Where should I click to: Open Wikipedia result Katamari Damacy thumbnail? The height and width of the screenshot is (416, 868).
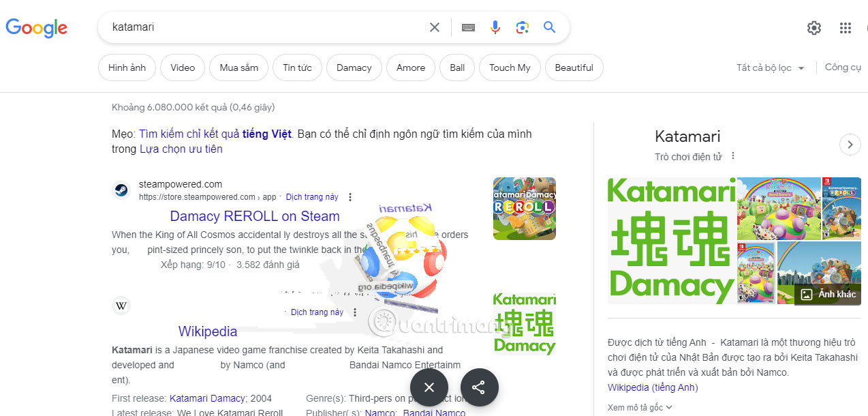(x=525, y=324)
